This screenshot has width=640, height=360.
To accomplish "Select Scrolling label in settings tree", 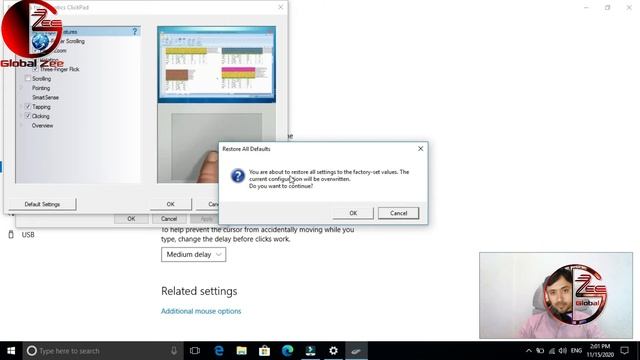I will point(41,79).
